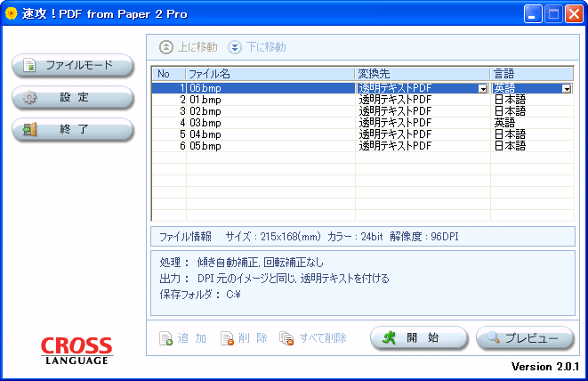Screen dimensions: 588x381
Task: Open the プレビュー preview button
Action: tap(525, 338)
